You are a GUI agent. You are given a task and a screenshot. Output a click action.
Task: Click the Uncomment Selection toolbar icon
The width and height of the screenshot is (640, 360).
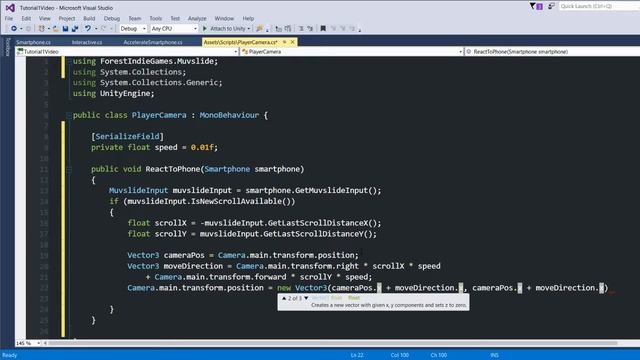(288, 29)
